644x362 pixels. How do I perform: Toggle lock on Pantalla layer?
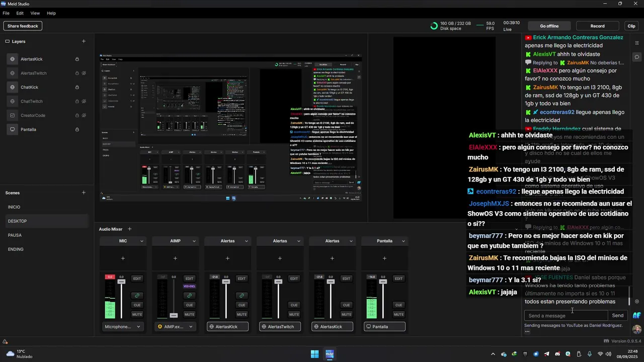77,130
